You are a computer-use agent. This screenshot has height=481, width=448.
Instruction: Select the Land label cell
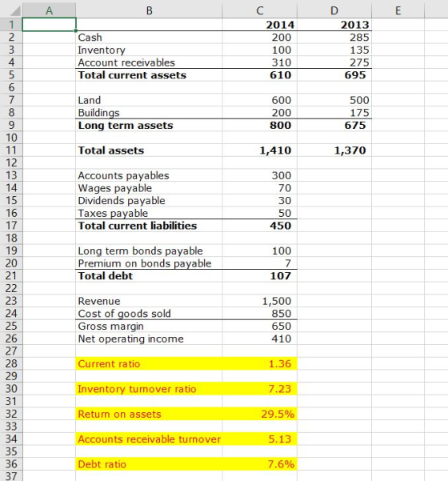point(149,100)
